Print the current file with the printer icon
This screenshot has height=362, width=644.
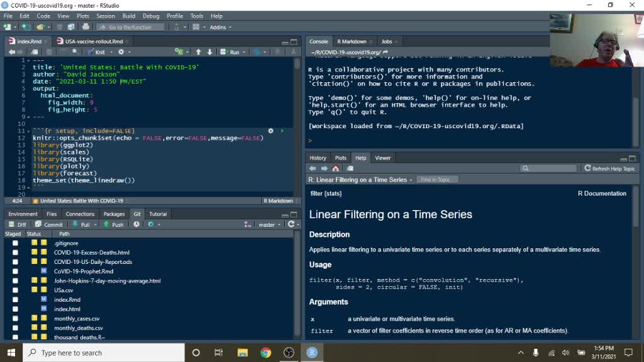pos(86,27)
